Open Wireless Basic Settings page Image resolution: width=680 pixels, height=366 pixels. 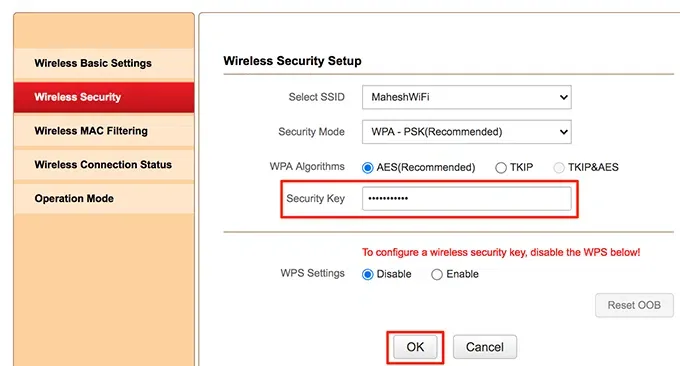[104, 63]
